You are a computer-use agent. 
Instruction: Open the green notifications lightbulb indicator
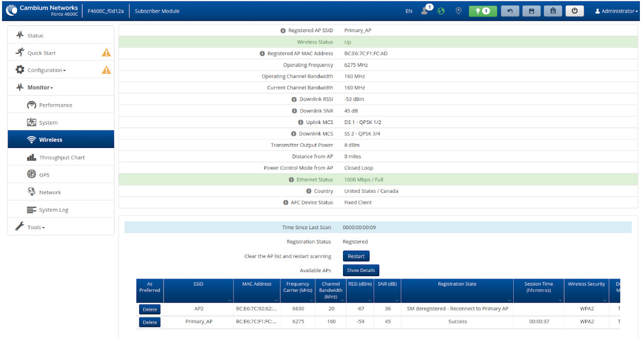[482, 11]
